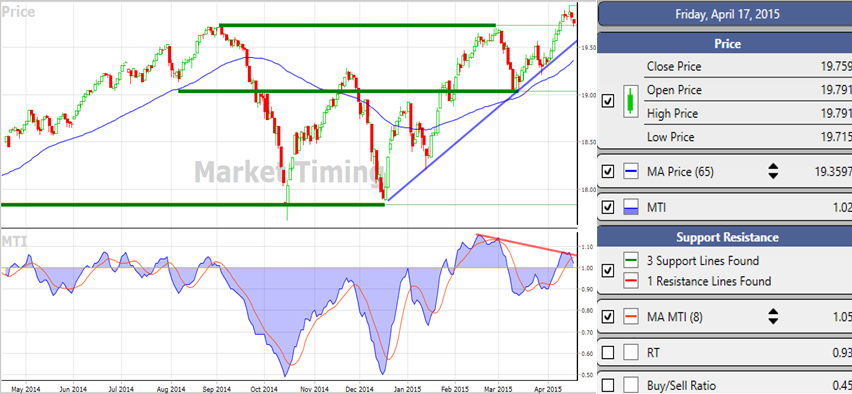This screenshot has width=852, height=394.
Task: Enable the Buy/Sell Ratio checkbox
Action: click(x=609, y=385)
